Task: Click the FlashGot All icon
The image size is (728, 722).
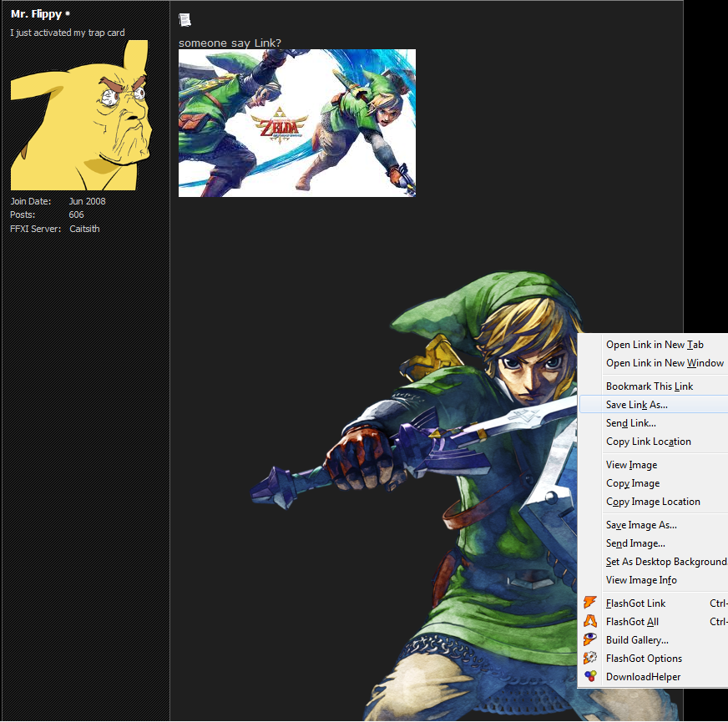Action: [589, 621]
